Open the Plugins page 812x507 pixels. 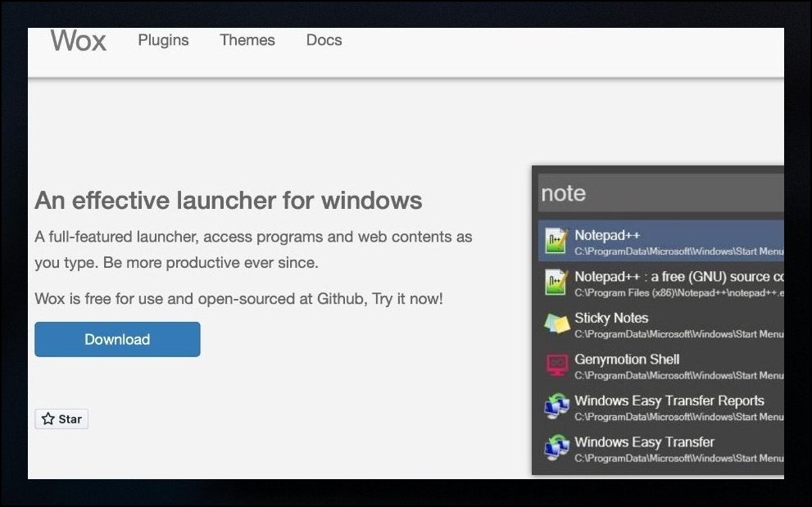click(163, 40)
